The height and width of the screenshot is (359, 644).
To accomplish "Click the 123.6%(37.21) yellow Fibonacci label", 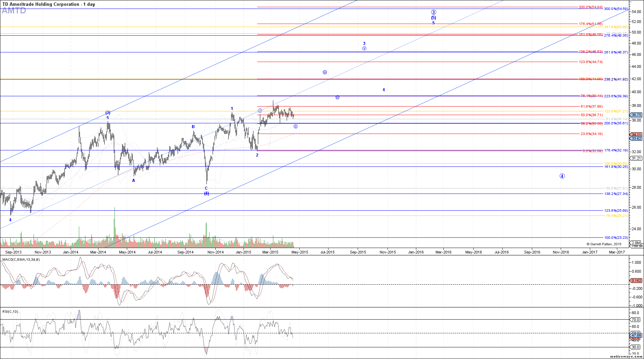I will coord(616,111).
